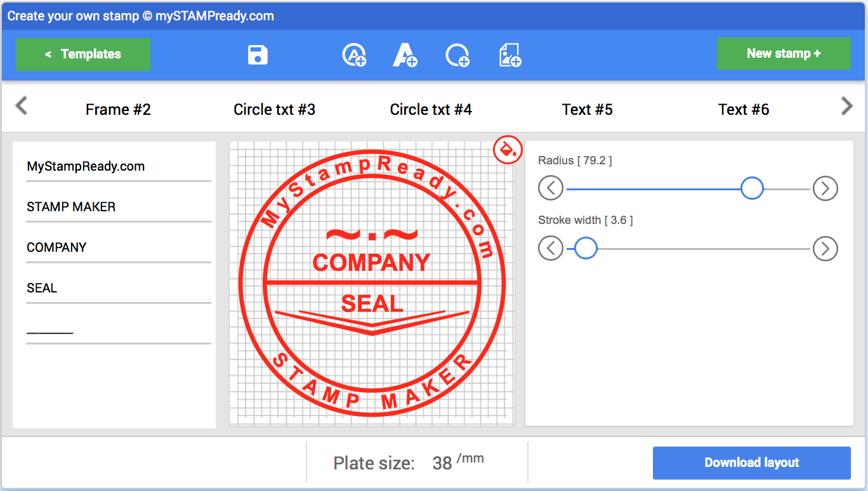Select the Circle txt #3 tab
The image size is (868, 491).
(274, 110)
